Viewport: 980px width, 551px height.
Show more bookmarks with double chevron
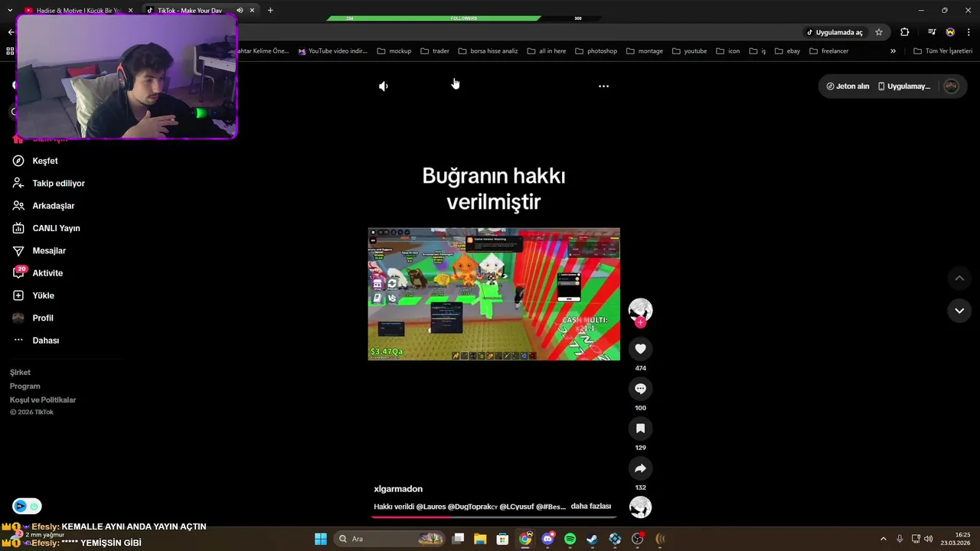tap(893, 51)
